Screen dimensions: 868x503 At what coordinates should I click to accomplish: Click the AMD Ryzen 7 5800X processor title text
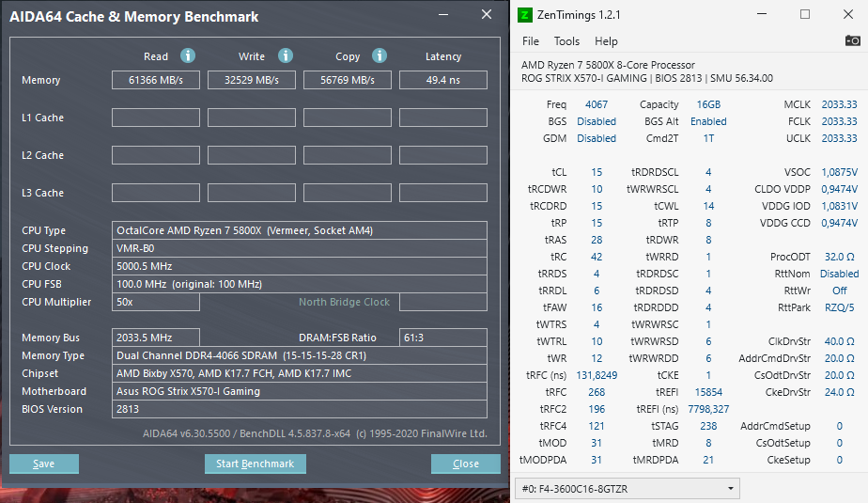pyautogui.click(x=608, y=65)
